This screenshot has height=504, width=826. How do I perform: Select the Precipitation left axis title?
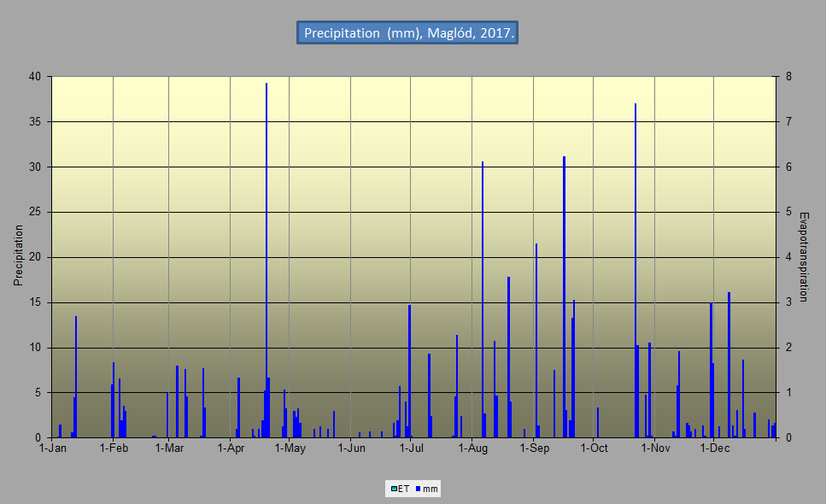(19, 255)
